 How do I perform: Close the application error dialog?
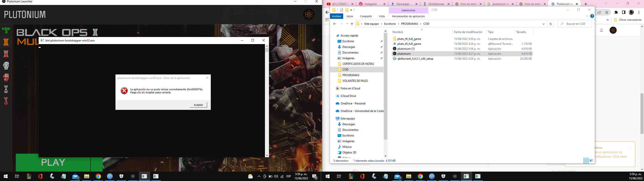pyautogui.click(x=207, y=78)
